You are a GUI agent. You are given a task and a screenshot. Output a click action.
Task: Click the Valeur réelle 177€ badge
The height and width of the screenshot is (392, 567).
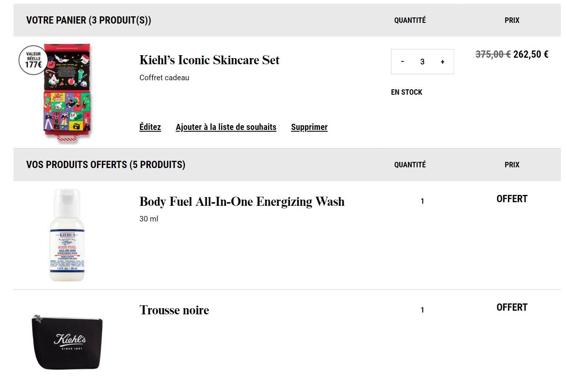[x=33, y=60]
